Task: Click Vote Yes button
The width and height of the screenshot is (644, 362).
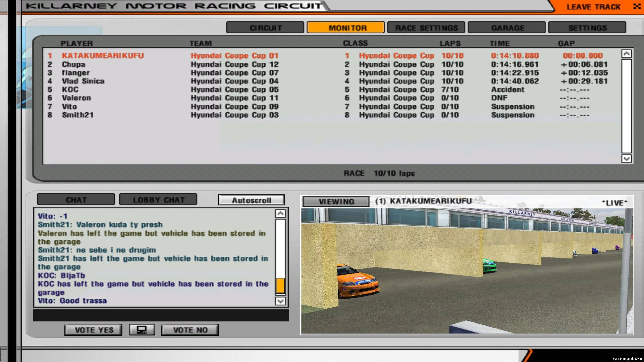Action: pyautogui.click(x=94, y=330)
